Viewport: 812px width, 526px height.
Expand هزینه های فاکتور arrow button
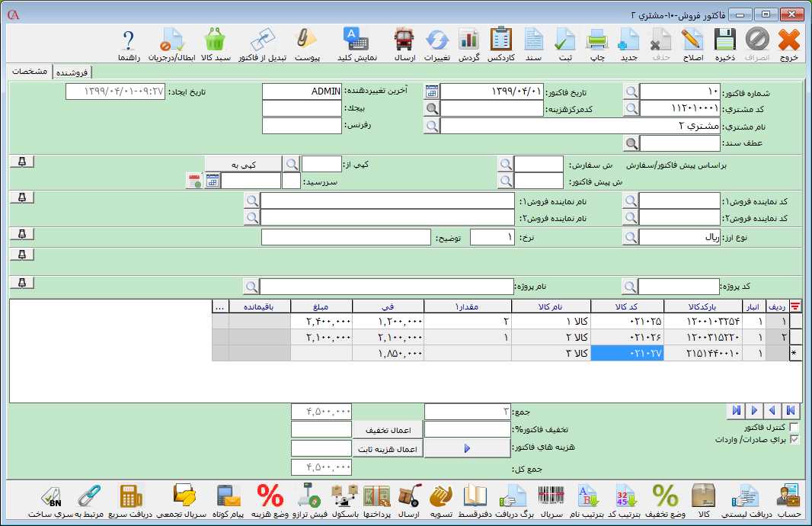pos(467,449)
